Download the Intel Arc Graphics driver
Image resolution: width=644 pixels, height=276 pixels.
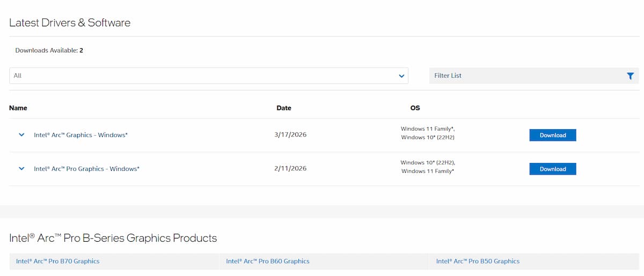pos(552,135)
